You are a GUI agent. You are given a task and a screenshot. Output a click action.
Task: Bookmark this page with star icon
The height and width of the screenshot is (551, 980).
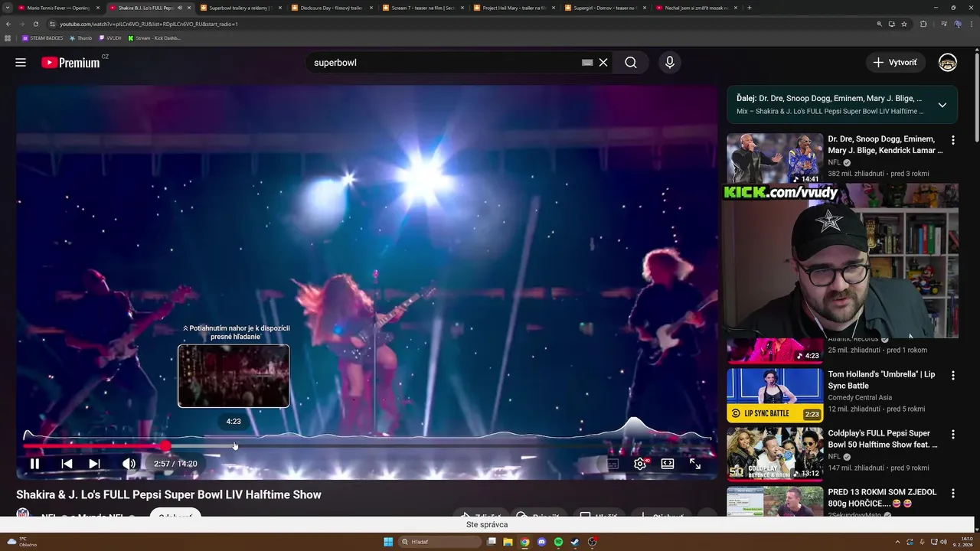(904, 24)
